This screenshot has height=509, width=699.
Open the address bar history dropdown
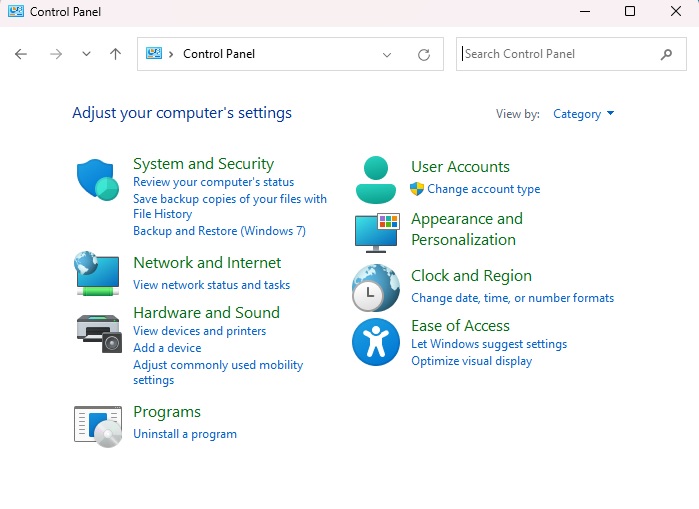(x=387, y=54)
